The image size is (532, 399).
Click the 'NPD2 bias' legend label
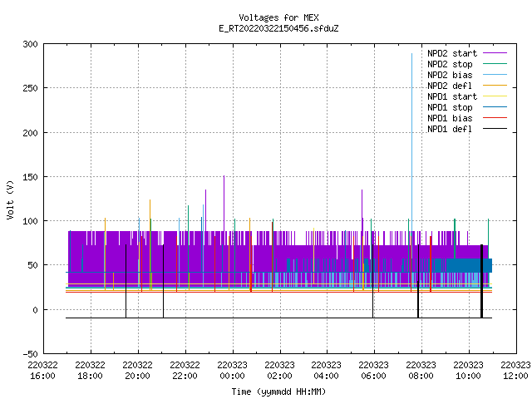pyautogui.click(x=450, y=75)
